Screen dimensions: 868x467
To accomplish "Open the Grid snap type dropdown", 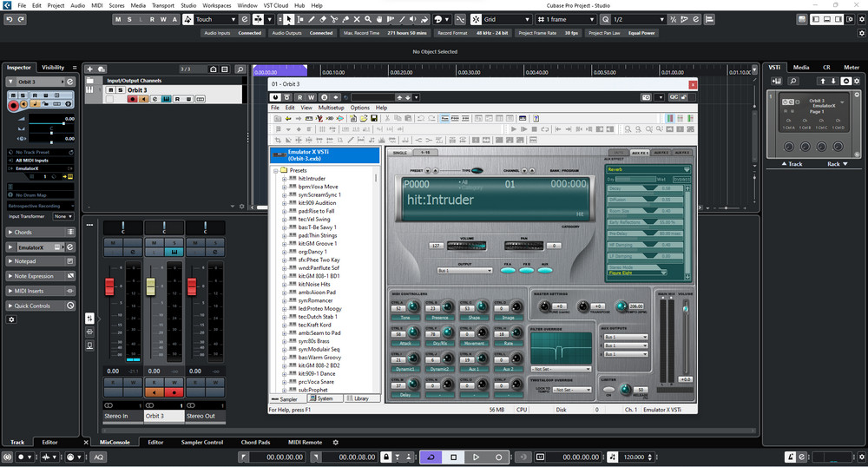I will click(x=507, y=19).
